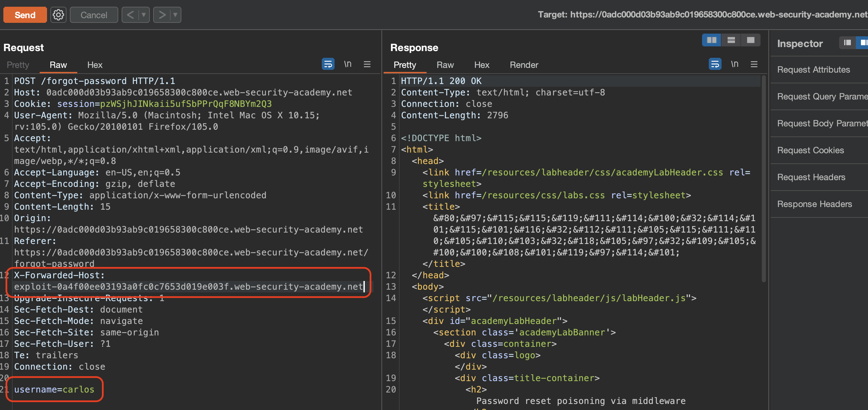Select top-bottom stacked layout icon
The height and width of the screenshot is (410, 868).
(x=731, y=40)
